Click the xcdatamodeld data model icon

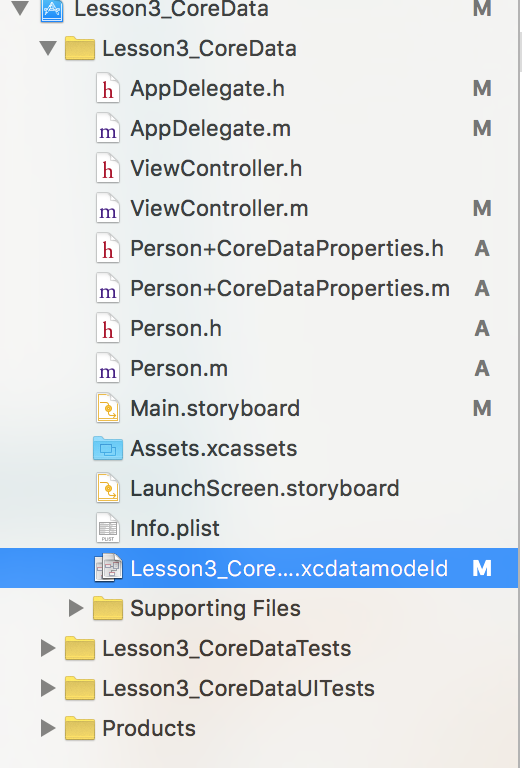pos(108,568)
